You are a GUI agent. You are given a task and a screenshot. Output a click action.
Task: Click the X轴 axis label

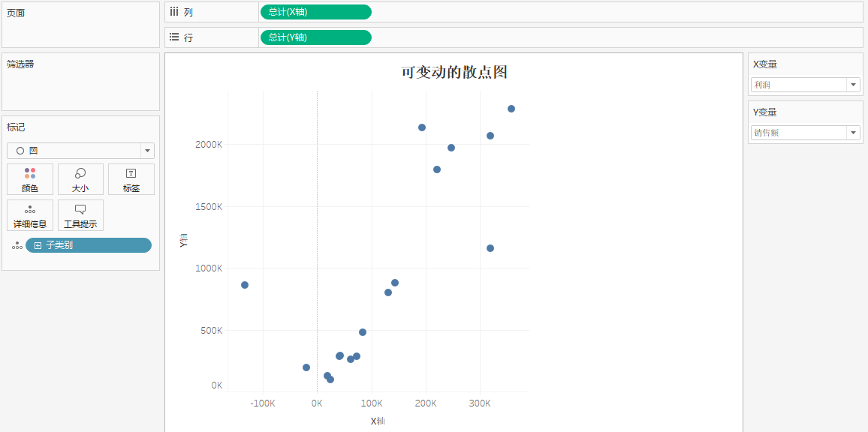click(378, 421)
